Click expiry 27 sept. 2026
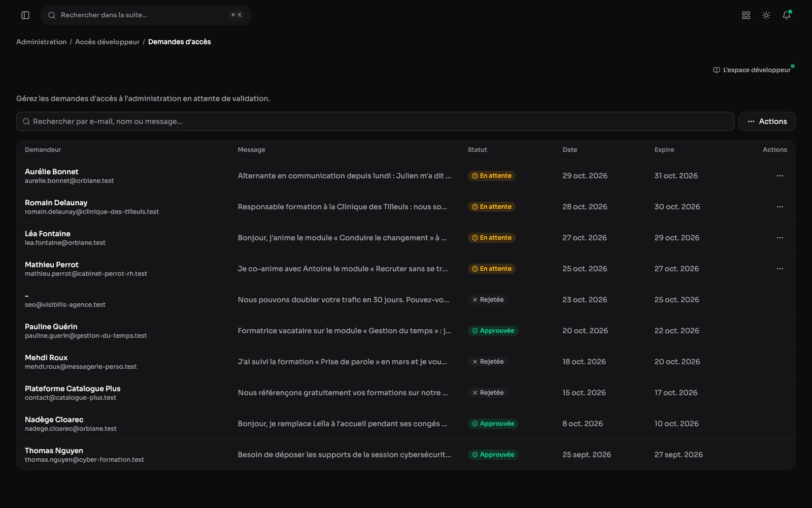This screenshot has height=508, width=812. point(679,455)
